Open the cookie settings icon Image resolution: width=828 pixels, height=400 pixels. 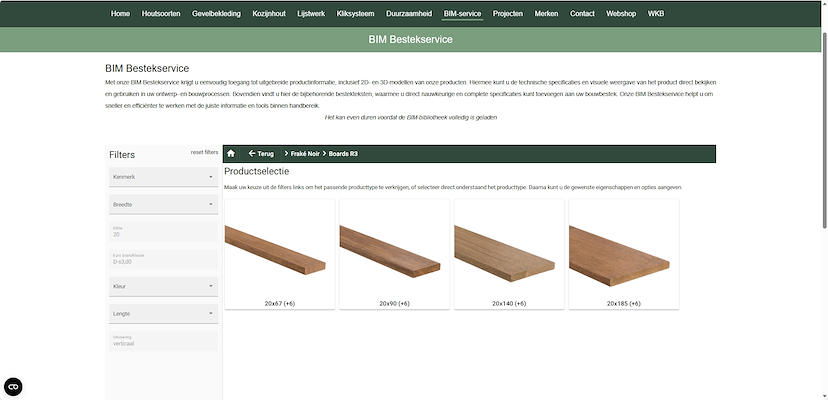click(14, 386)
